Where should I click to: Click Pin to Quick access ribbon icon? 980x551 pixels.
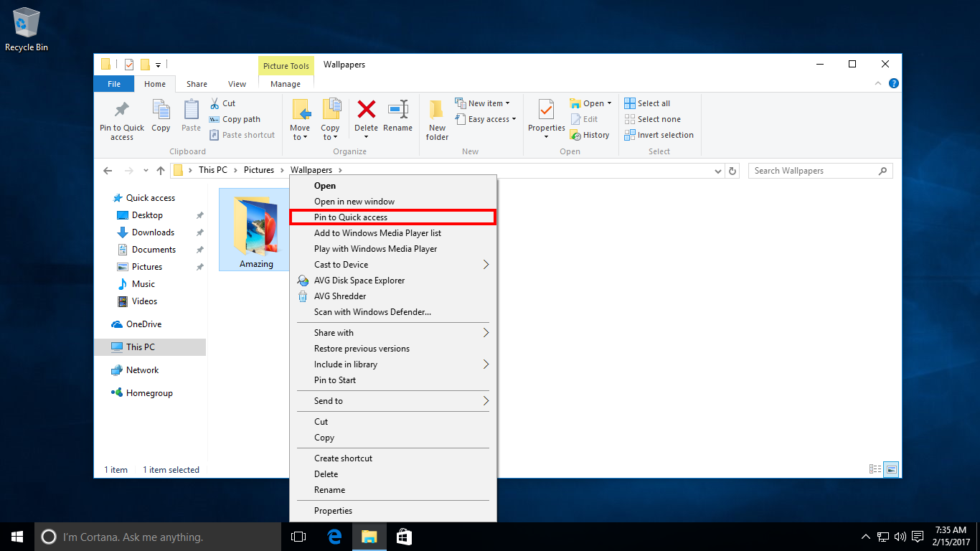click(x=122, y=110)
